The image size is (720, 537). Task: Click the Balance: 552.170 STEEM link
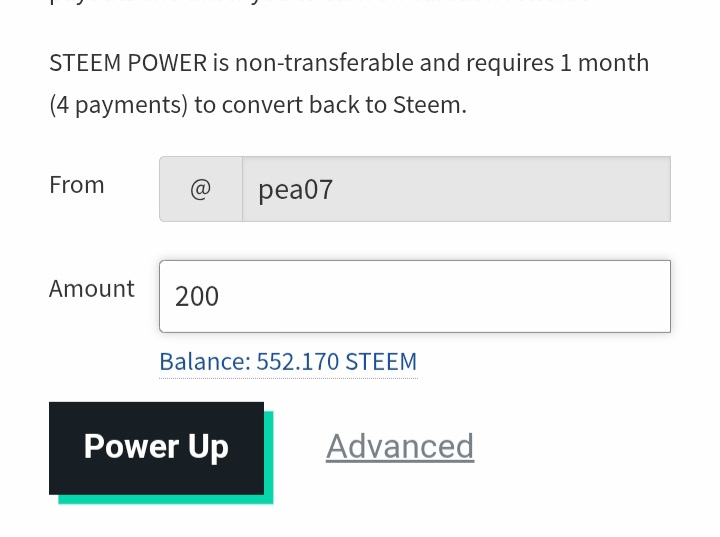[288, 362]
